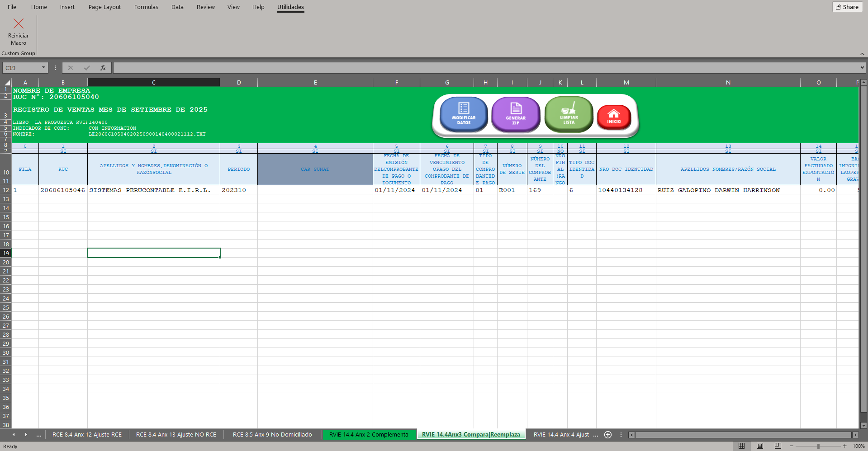Switch to RCE 8.5 Anx 9 No Domiciliado sheet
The width and height of the screenshot is (868, 451).
pyautogui.click(x=272, y=435)
